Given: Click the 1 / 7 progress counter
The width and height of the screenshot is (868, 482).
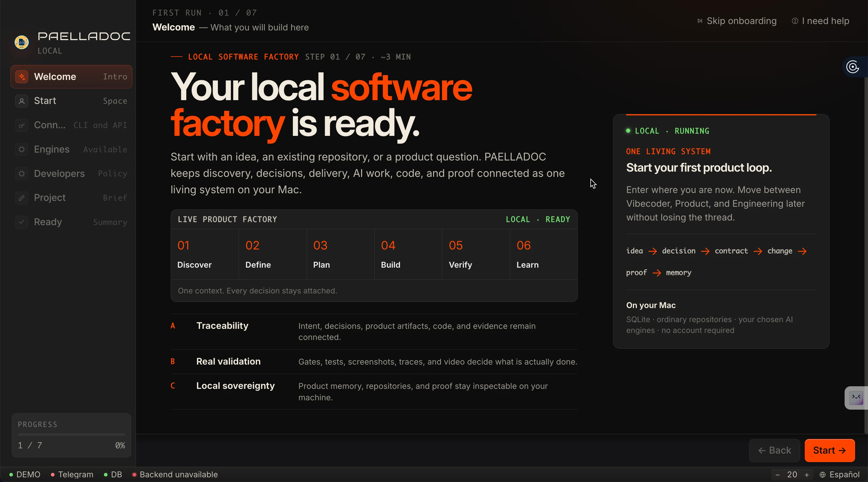Looking at the screenshot, I should tap(30, 445).
